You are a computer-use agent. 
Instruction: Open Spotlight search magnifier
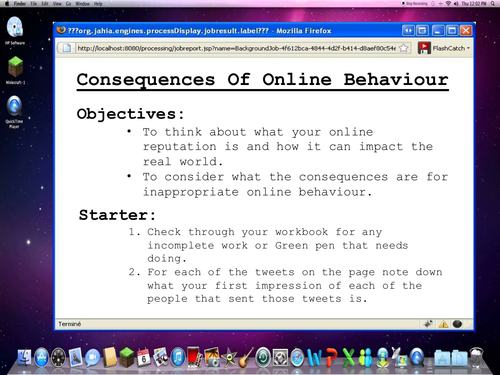click(x=493, y=4)
